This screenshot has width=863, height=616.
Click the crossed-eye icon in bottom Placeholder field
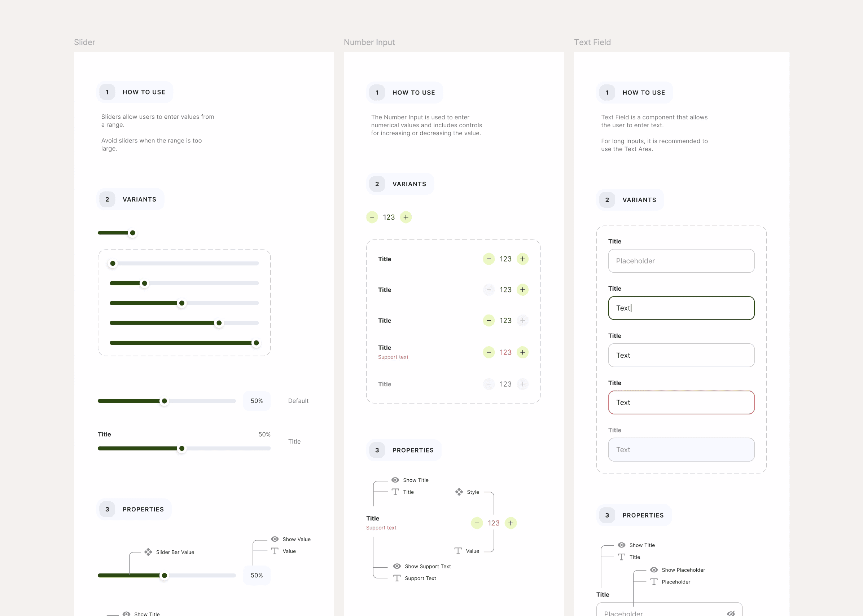coord(731,613)
